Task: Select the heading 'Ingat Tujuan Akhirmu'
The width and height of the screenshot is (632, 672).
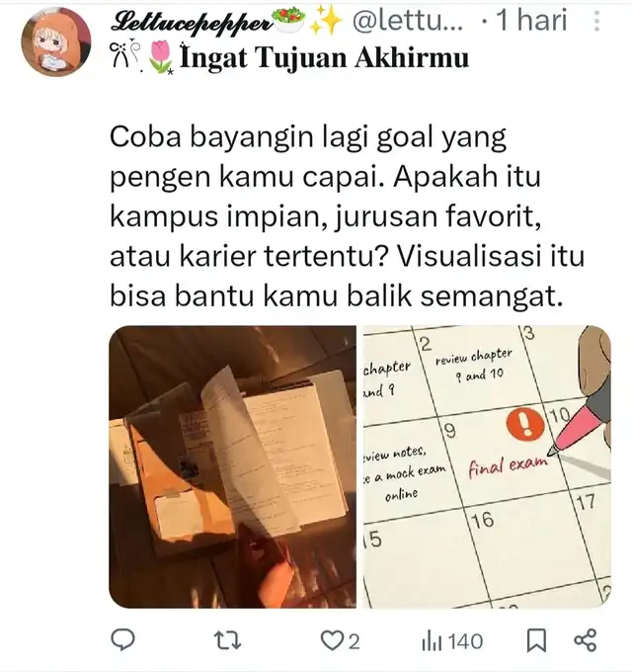Action: [325, 58]
